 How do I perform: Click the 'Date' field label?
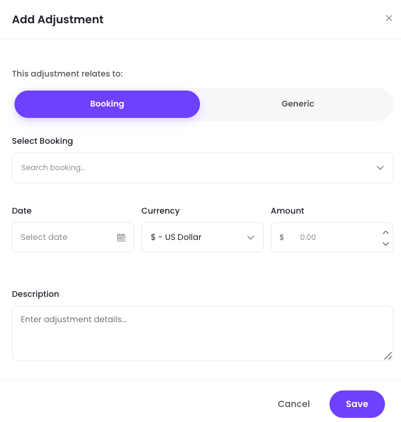point(22,211)
